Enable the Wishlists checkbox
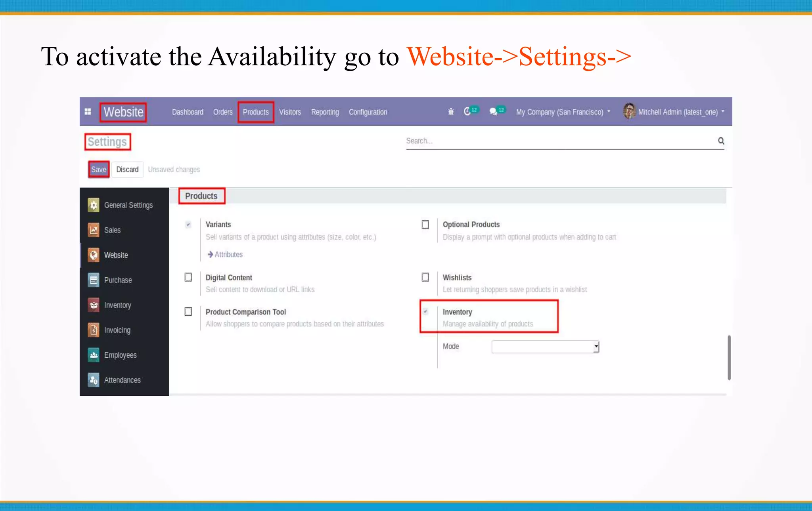812x511 pixels. (425, 277)
